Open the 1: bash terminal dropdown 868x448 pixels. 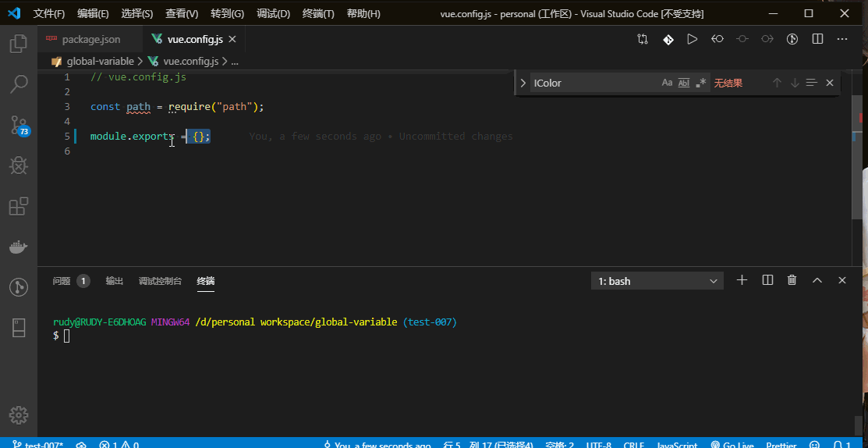coord(657,281)
